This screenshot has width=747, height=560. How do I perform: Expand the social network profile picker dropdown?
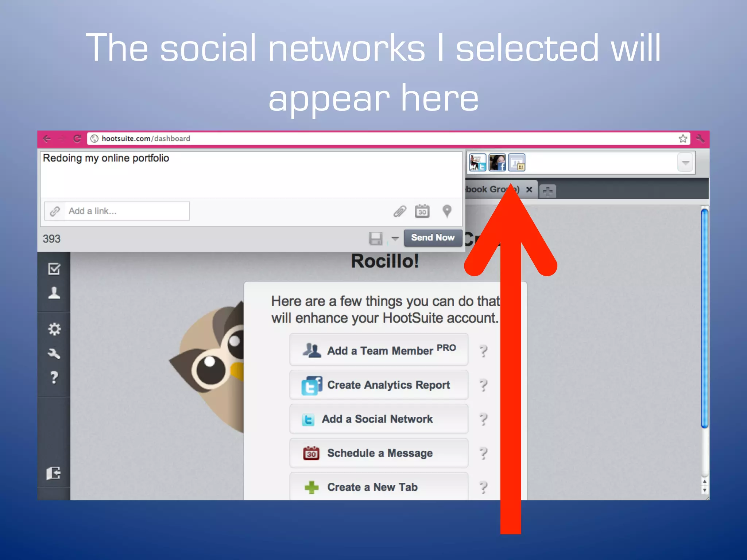[x=686, y=163]
